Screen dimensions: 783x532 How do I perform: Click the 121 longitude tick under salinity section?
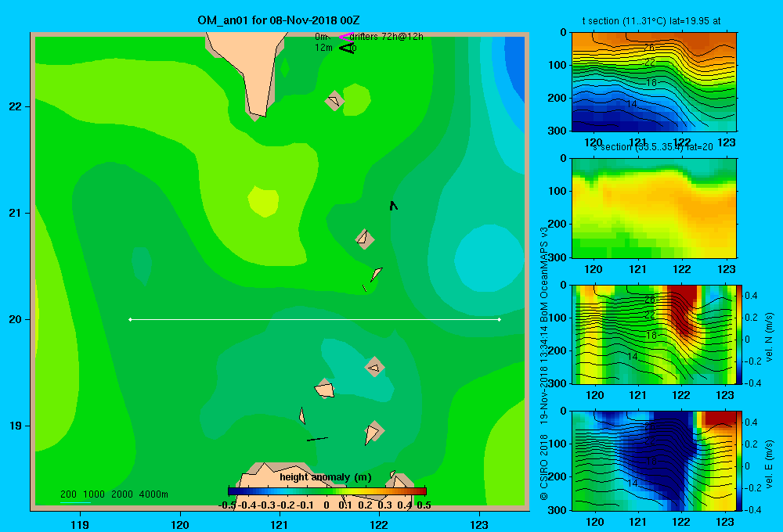(637, 269)
